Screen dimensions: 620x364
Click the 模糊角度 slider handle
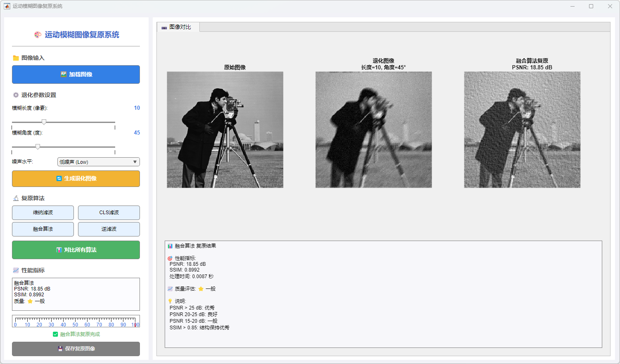point(38,147)
